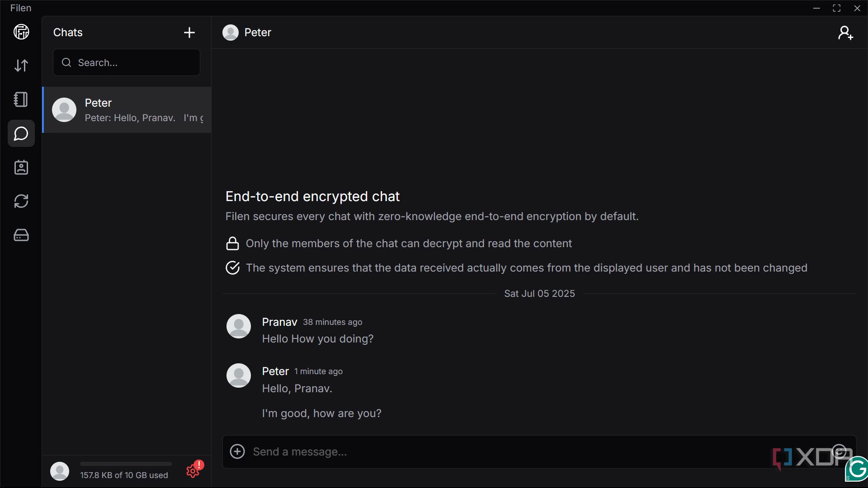Select the Chats speech bubble icon
Image resolution: width=868 pixels, height=488 pixels.
coord(21,134)
